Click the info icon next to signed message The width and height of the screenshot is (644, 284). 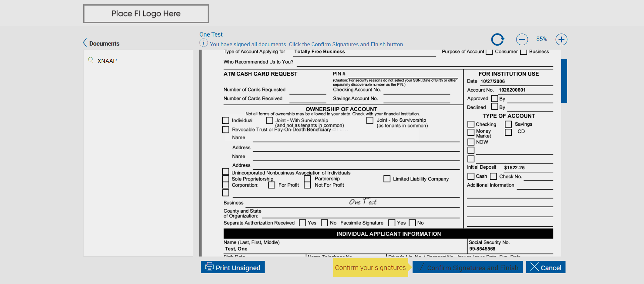click(x=204, y=43)
